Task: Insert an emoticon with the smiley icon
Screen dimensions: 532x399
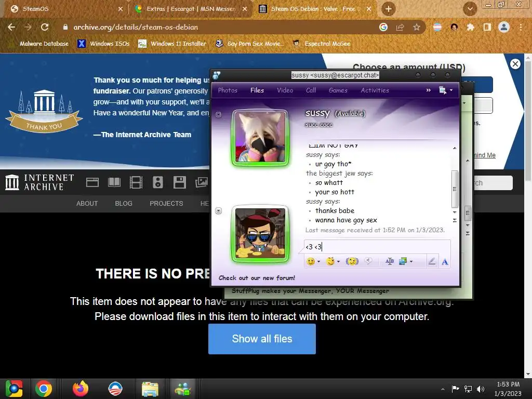Action: (x=311, y=261)
